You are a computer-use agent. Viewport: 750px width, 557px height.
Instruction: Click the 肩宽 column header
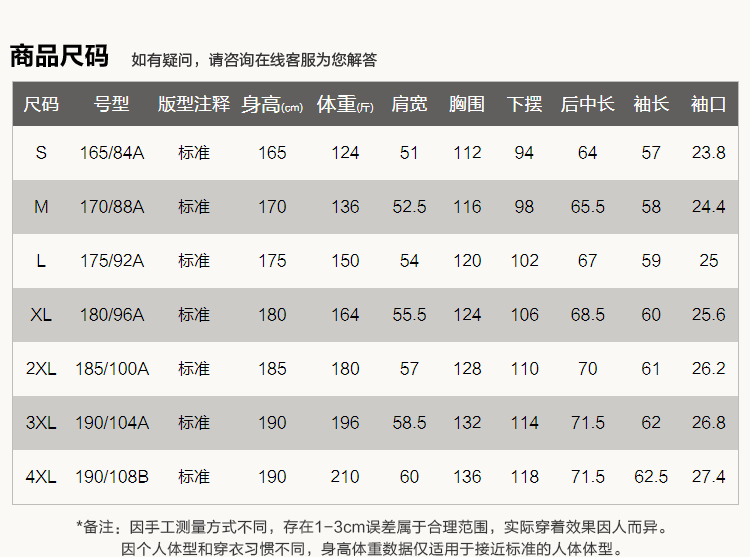[409, 104]
